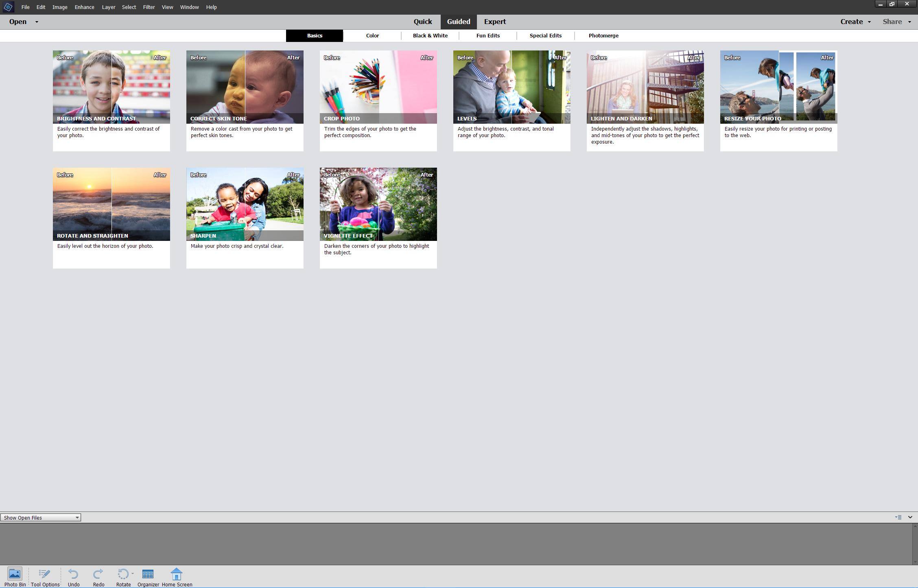
Task: Go to the Home Screen icon
Action: pyautogui.click(x=177, y=574)
